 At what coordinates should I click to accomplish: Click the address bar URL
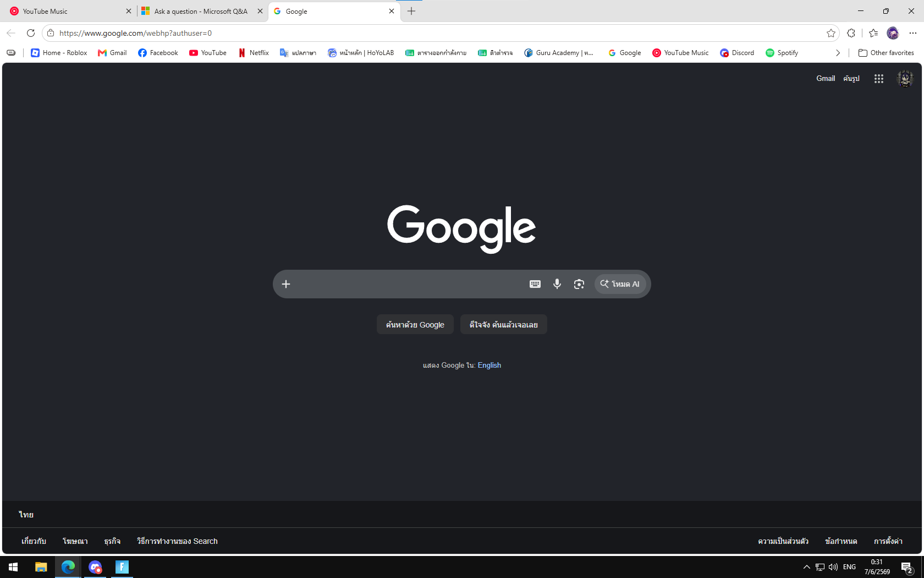click(x=135, y=33)
